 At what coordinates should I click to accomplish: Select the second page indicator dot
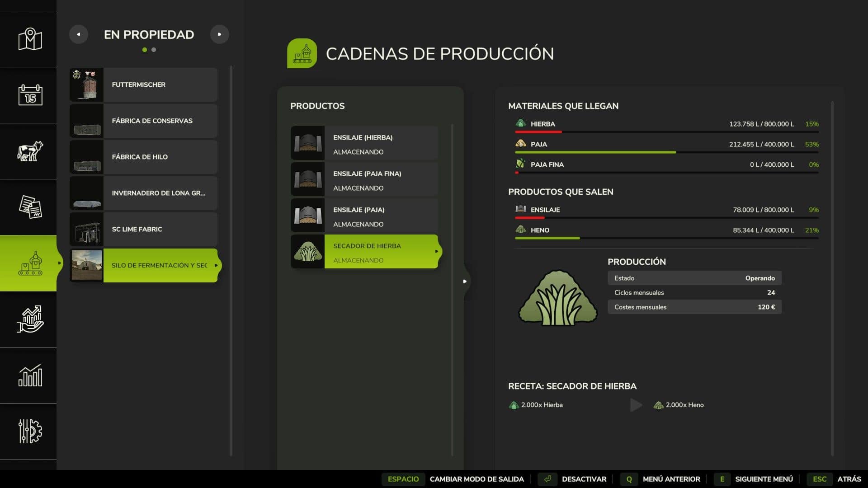154,50
